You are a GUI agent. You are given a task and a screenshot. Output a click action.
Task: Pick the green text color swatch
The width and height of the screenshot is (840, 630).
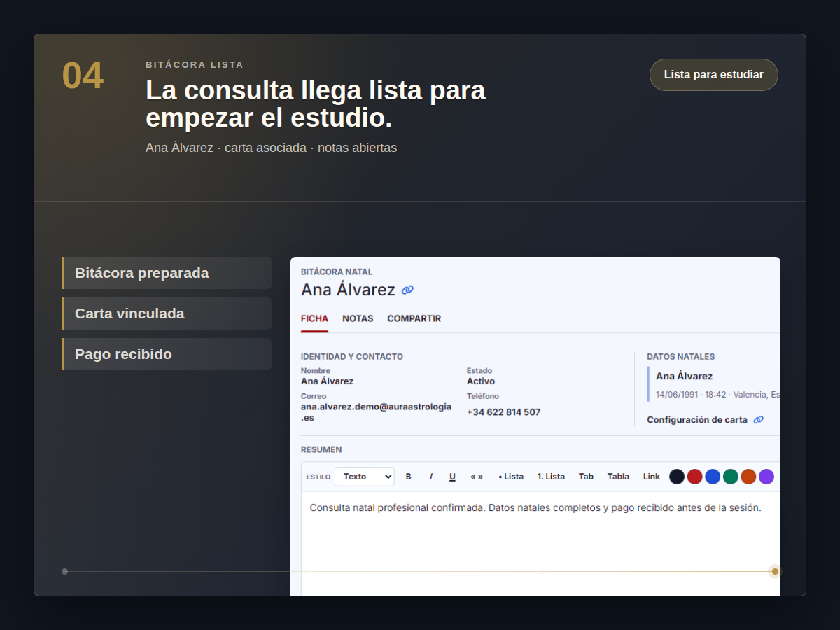point(731,477)
